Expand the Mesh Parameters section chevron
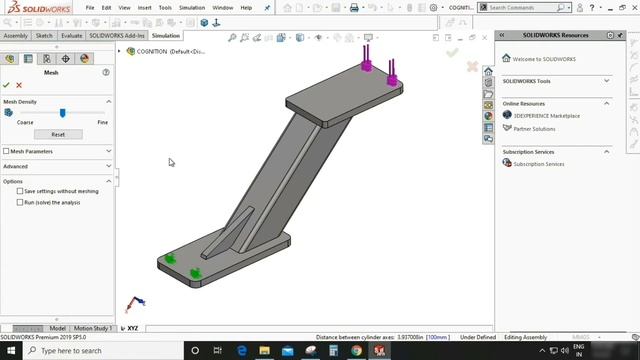 tap(109, 151)
